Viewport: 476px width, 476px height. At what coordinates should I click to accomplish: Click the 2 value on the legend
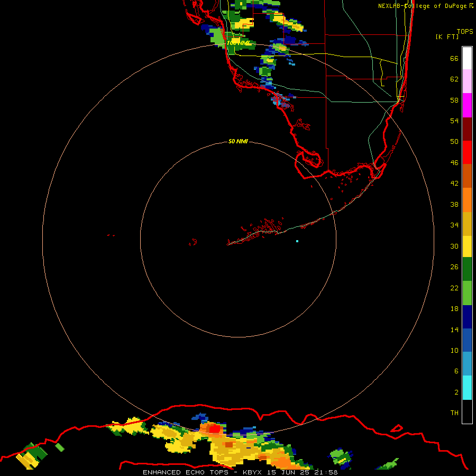pos(456,392)
